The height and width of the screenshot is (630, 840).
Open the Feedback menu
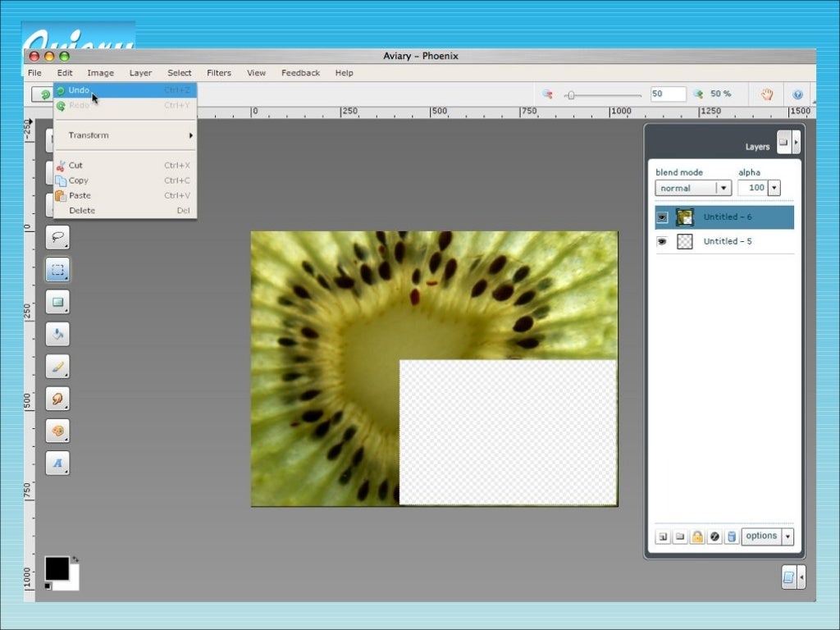[x=300, y=73]
